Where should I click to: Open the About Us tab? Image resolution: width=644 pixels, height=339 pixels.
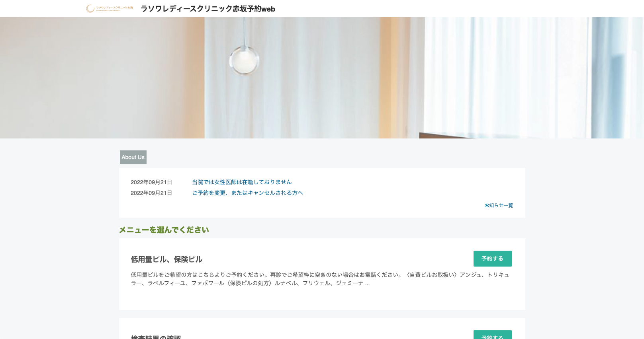pyautogui.click(x=133, y=157)
